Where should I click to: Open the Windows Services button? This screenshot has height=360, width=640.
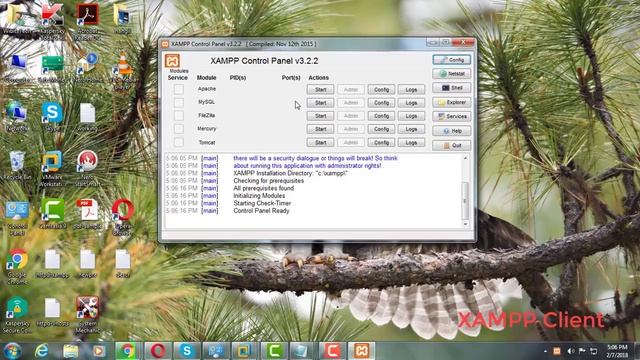(x=451, y=116)
